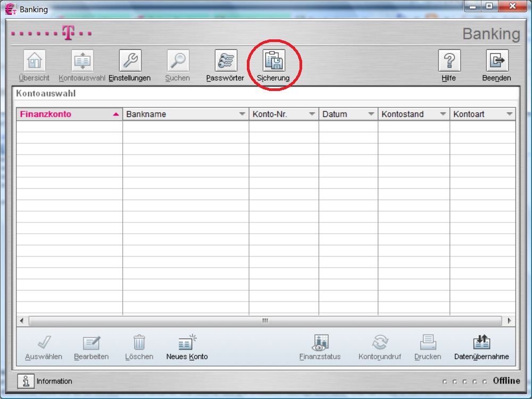
Task: Click the Suchen magnifier icon
Action: pyautogui.click(x=178, y=61)
